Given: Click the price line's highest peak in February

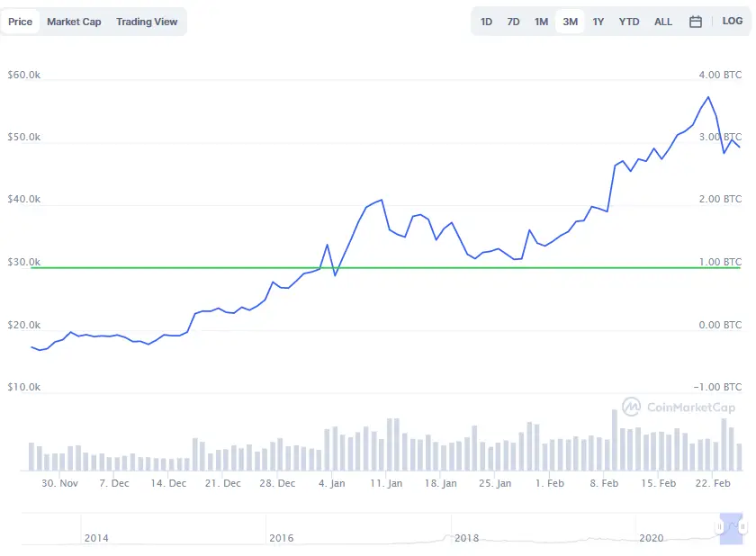Looking at the screenshot, I should pos(708,97).
